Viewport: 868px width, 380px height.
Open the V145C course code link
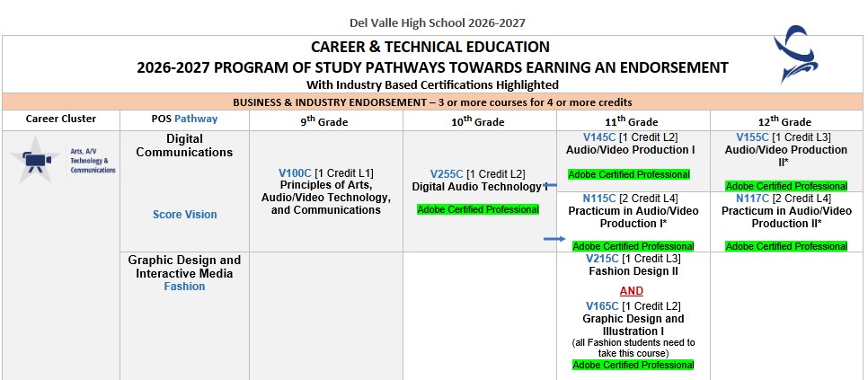pyautogui.click(x=599, y=137)
